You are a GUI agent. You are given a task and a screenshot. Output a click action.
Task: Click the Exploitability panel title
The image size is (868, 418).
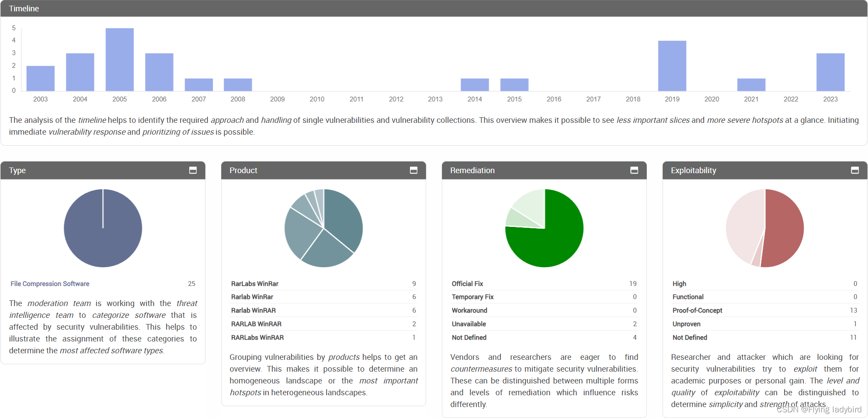pyautogui.click(x=694, y=171)
